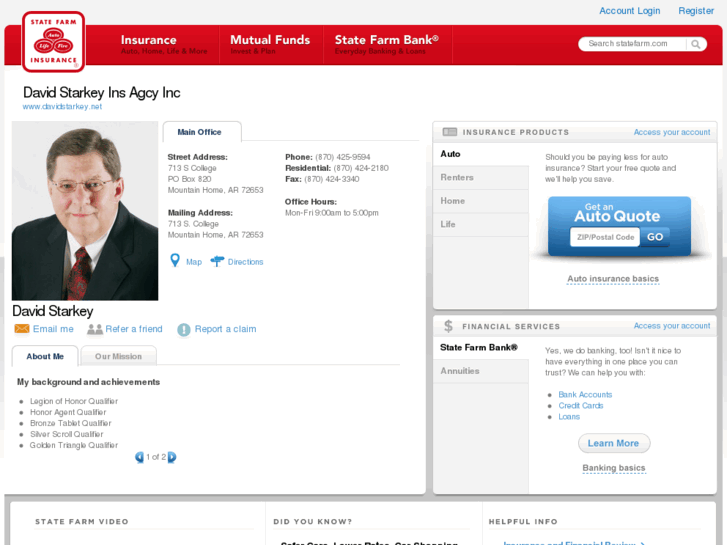
Task: Click the phone number (870) 425-9594
Action: (x=343, y=157)
